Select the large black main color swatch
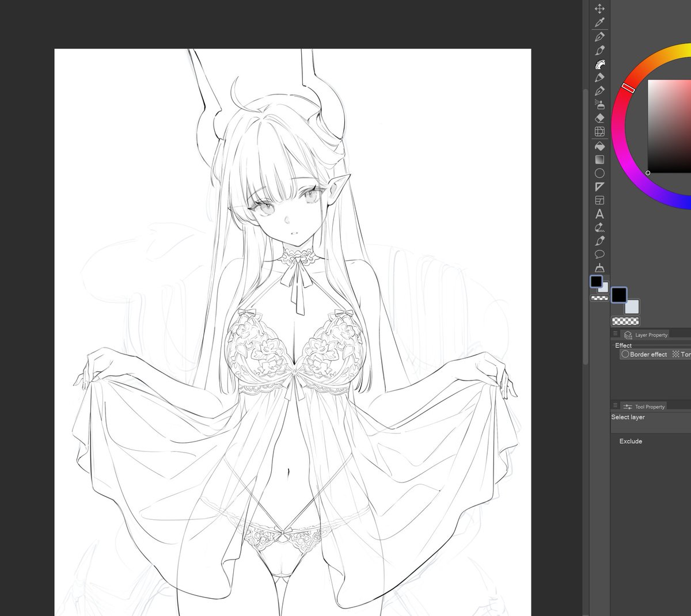Image resolution: width=691 pixels, height=616 pixels. [x=619, y=295]
